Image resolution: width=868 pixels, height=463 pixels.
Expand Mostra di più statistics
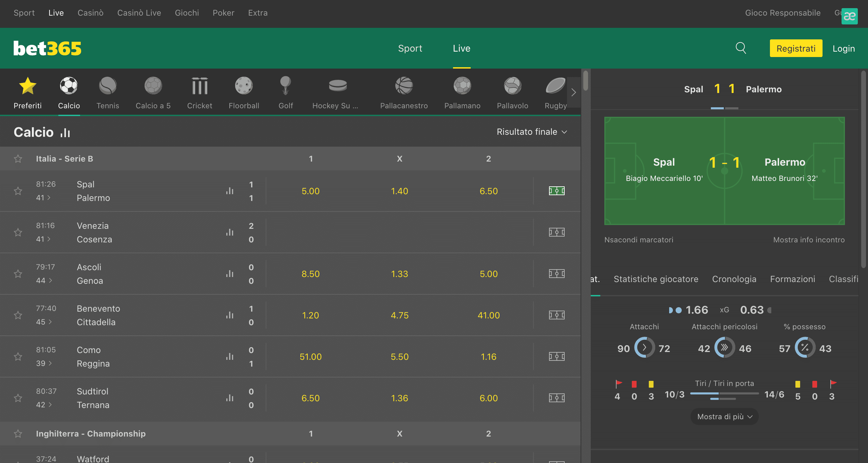[724, 416]
